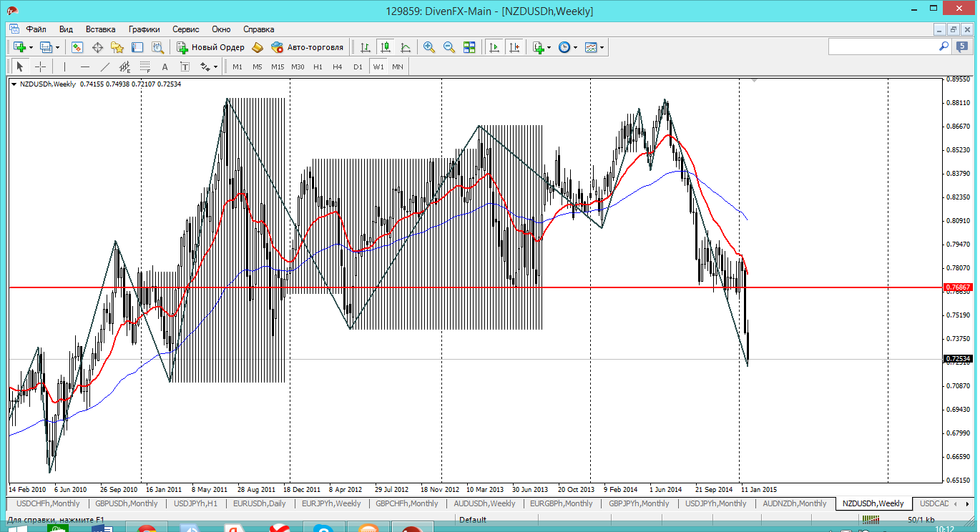This screenshot has height=532, width=980.
Task: Open the Сервис menu
Action: tap(186, 29)
